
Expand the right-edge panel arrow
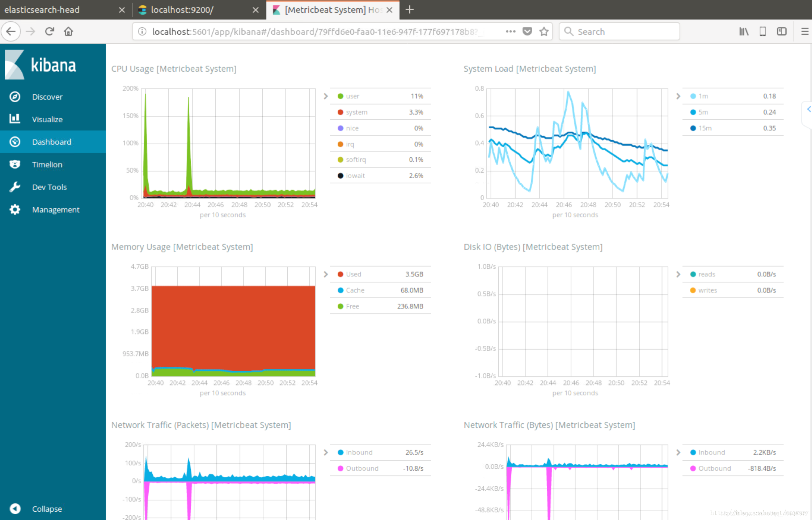[809, 109]
